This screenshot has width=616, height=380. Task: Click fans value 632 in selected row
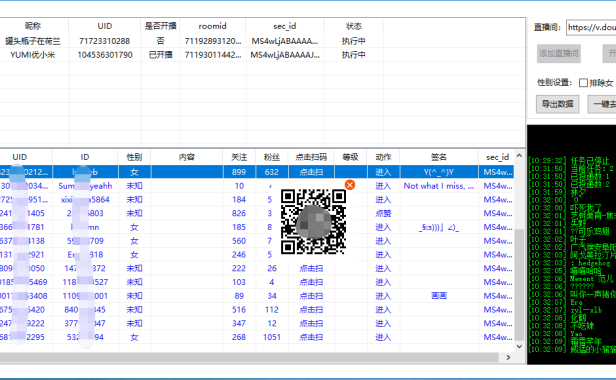271,172
